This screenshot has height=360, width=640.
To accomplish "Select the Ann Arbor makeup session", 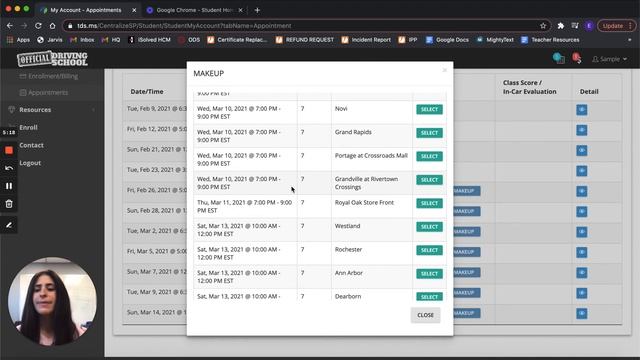I will [x=429, y=273].
